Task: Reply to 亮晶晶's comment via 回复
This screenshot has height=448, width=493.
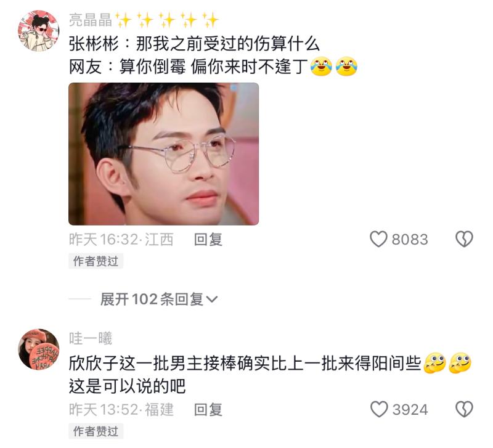Action: [x=208, y=240]
